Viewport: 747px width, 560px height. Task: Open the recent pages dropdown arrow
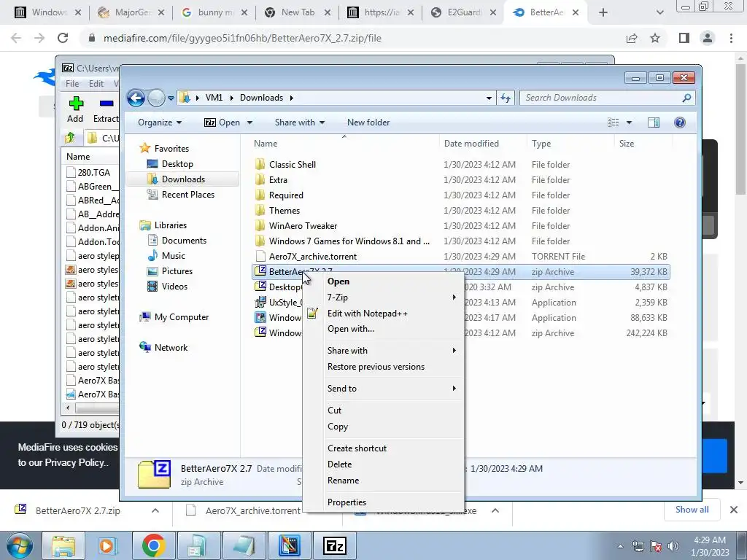click(171, 98)
